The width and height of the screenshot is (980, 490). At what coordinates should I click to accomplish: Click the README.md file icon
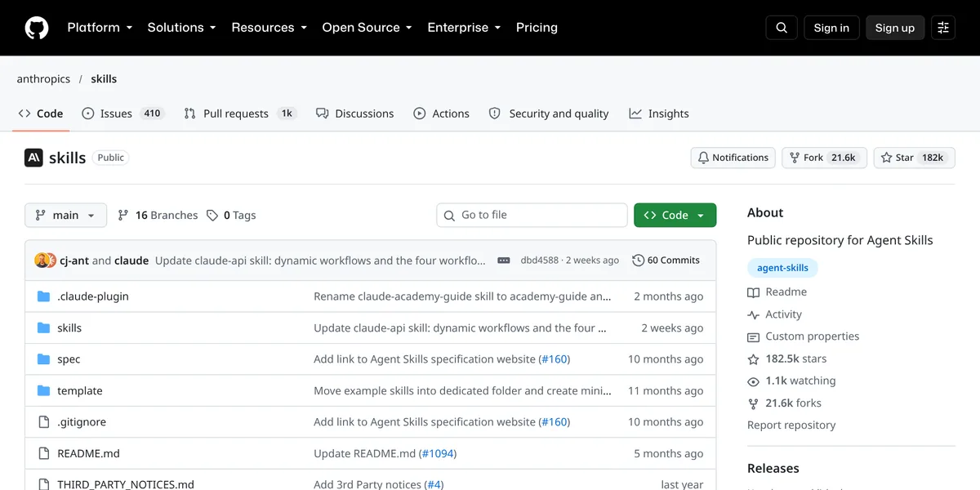pos(44,453)
